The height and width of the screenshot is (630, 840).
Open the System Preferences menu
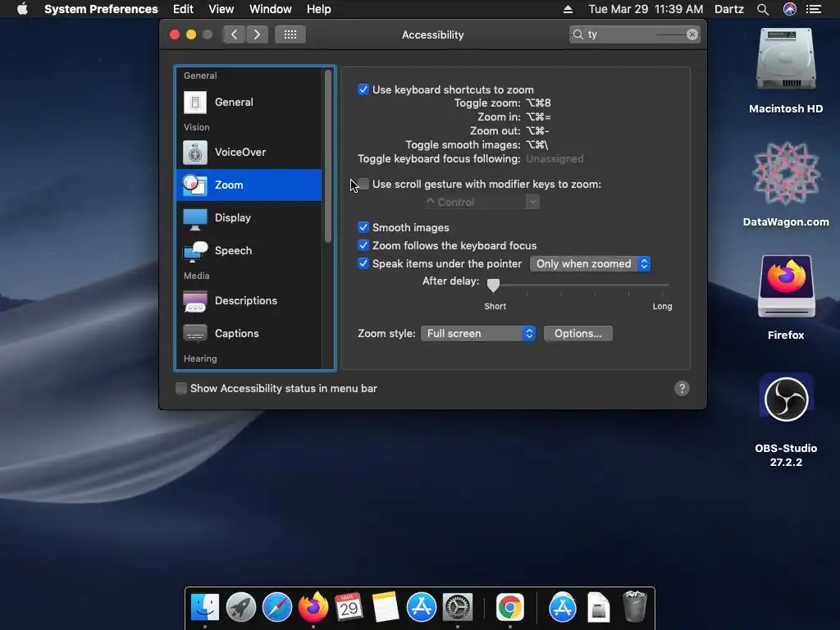coord(101,9)
